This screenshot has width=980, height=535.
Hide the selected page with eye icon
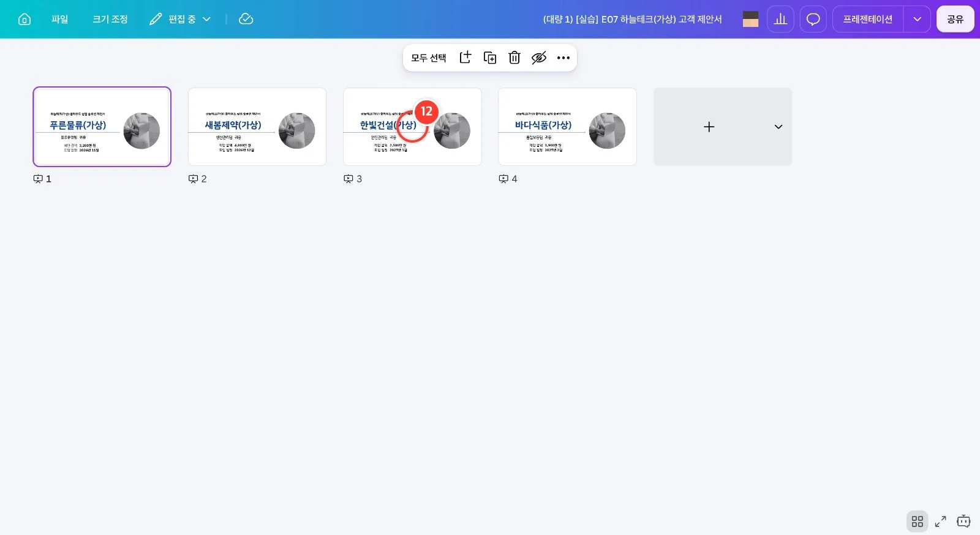[539, 58]
